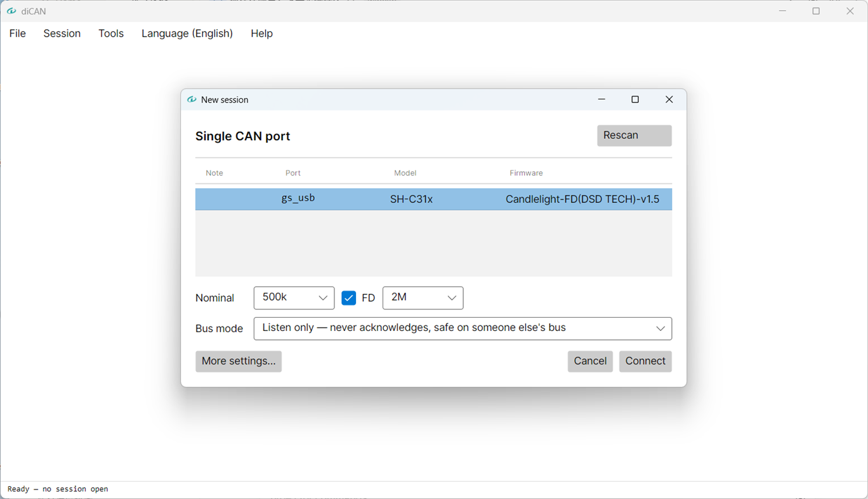The width and height of the screenshot is (868, 499).
Task: Open the FD 2M data rate dropdown
Action: coord(423,298)
